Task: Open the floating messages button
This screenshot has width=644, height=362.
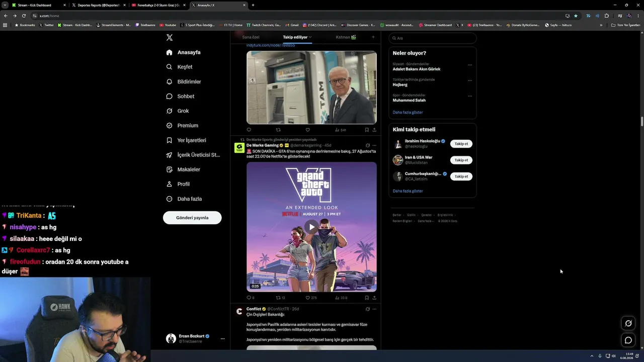Action: click(x=628, y=340)
